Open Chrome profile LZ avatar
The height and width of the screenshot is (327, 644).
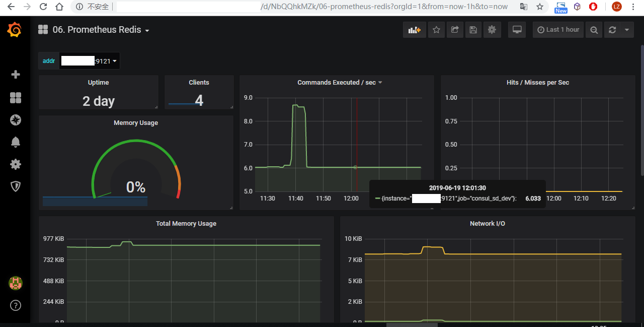[617, 7]
